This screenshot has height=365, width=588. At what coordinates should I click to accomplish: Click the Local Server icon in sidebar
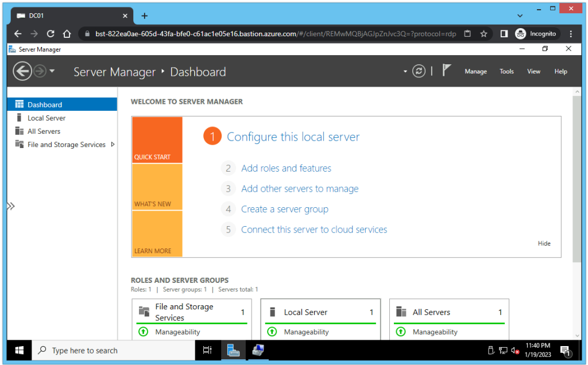coord(19,118)
